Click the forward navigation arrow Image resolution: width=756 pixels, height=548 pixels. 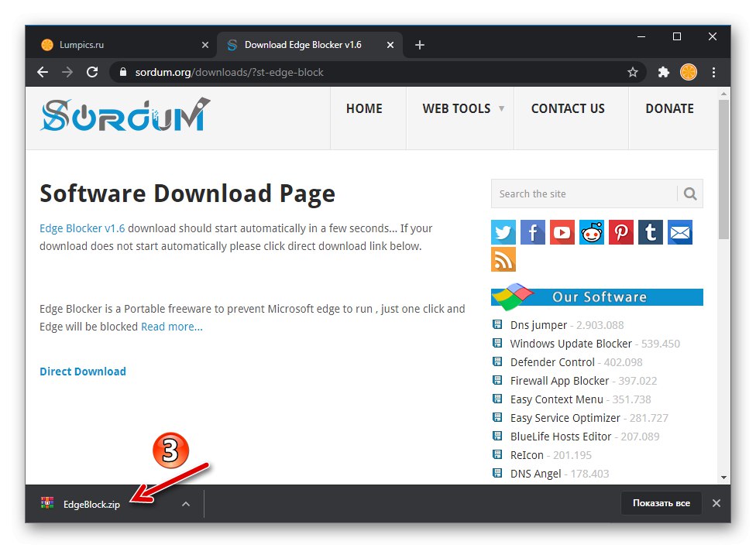click(67, 72)
